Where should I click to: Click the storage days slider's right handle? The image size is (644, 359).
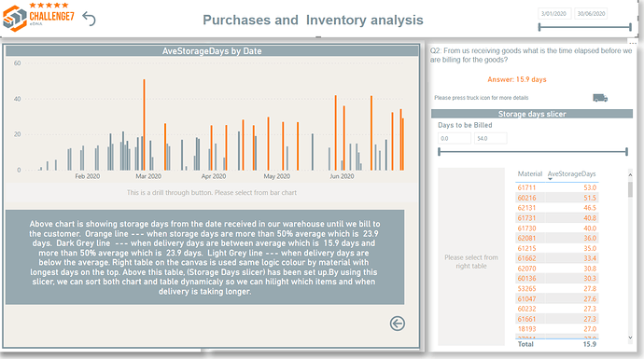(x=627, y=152)
